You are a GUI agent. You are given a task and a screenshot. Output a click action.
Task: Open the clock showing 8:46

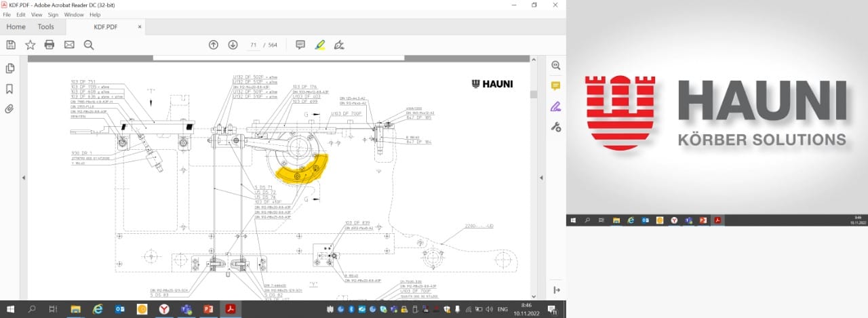click(526, 309)
